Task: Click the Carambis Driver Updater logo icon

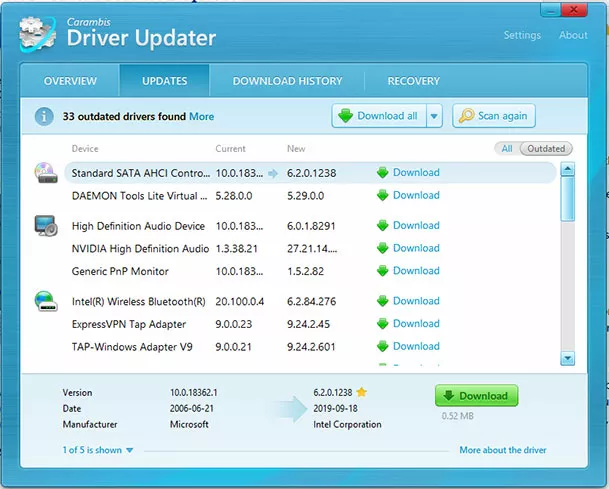Action: pyautogui.click(x=37, y=34)
